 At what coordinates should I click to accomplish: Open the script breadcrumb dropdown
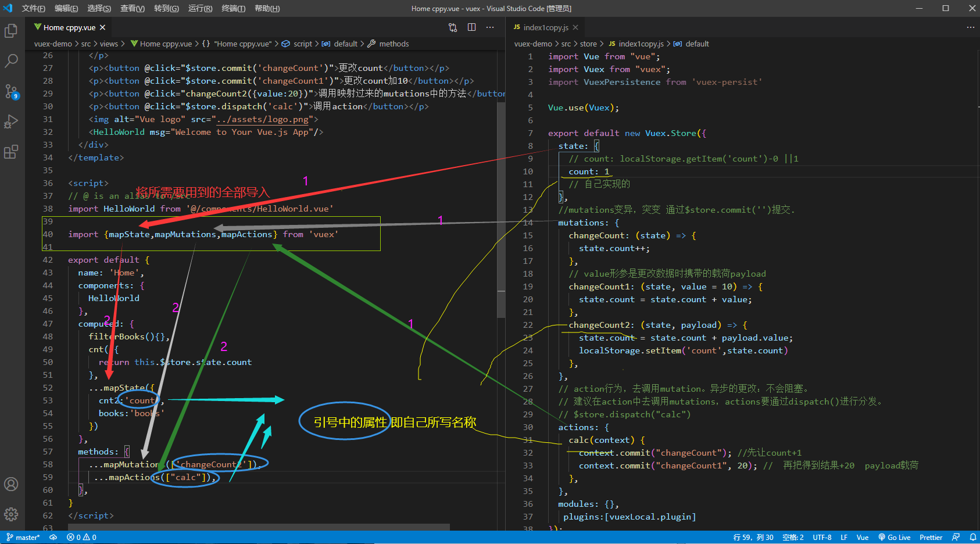pos(303,44)
